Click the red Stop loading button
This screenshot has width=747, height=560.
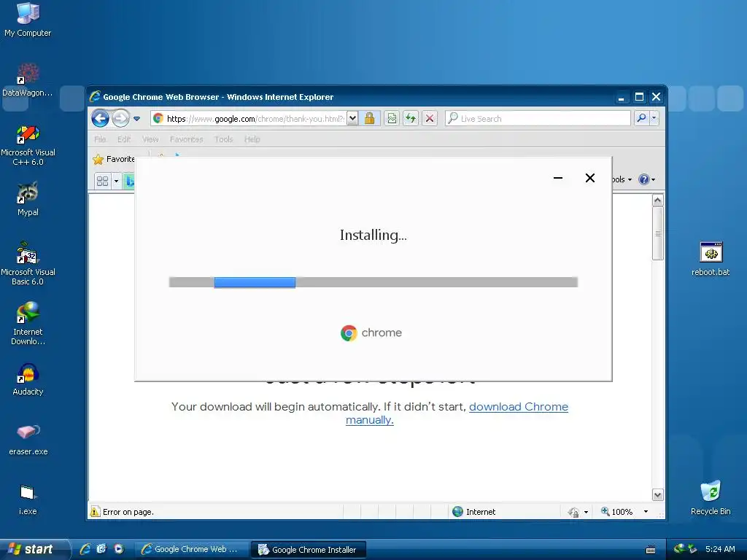tap(430, 118)
